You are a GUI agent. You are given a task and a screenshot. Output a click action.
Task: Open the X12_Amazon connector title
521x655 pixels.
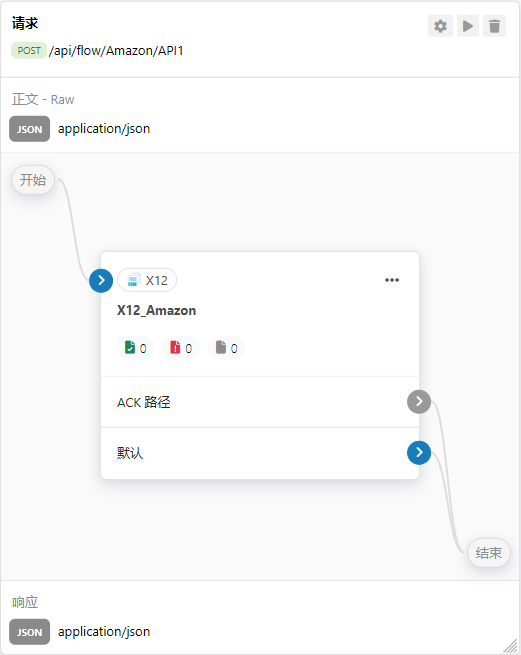point(156,310)
